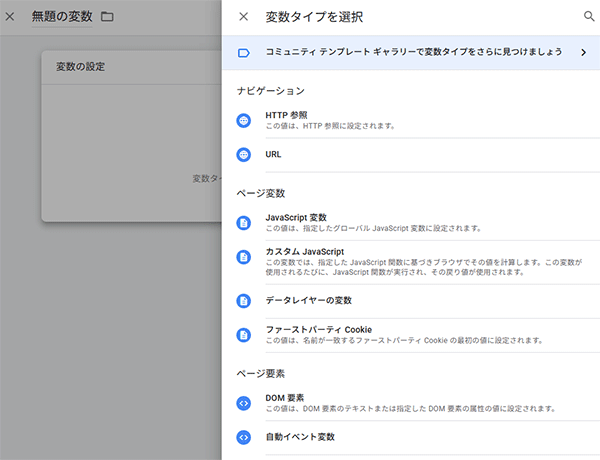The image size is (600, 460).
Task: Click the DOM 要素 code icon
Action: click(243, 403)
